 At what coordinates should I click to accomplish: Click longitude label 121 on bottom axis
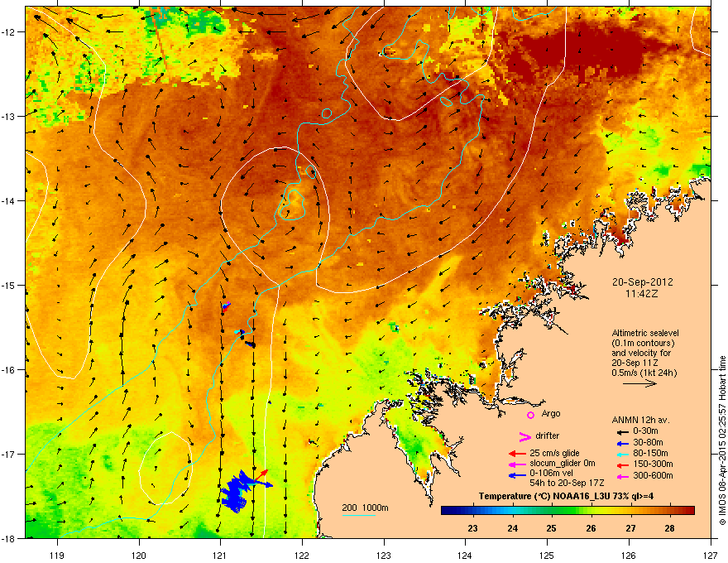coord(220,555)
